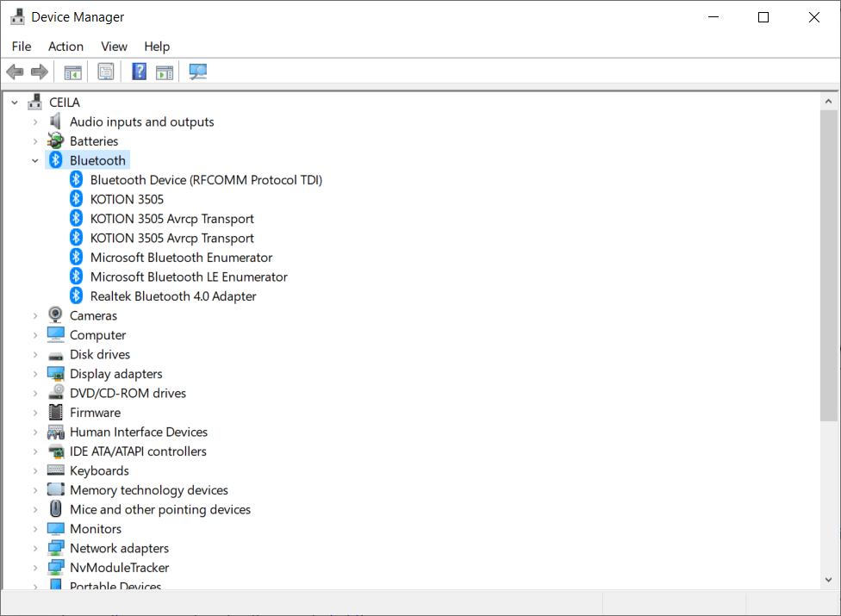This screenshot has height=616, width=841.
Task: Expand the Cameras category
Action: tap(35, 316)
